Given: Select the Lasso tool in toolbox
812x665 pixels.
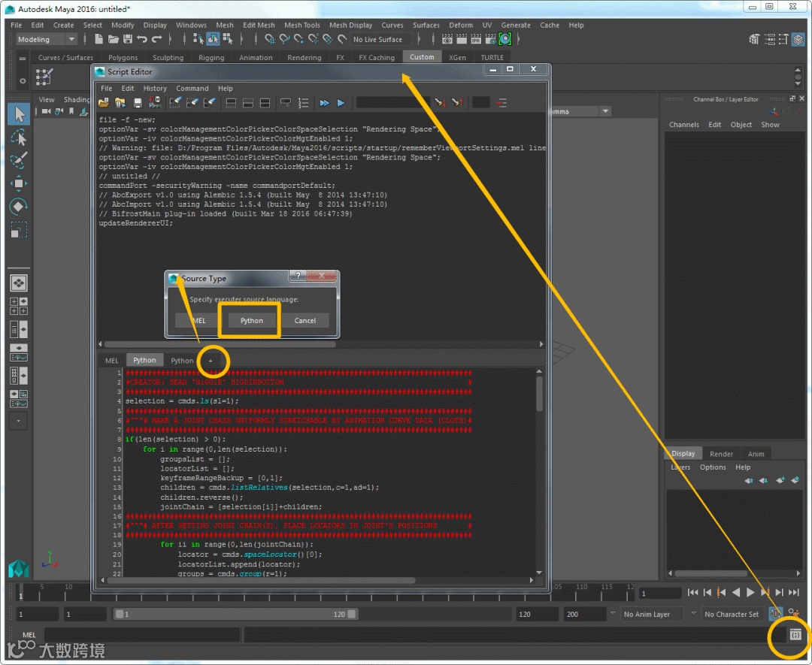Looking at the screenshot, I should point(19,138).
